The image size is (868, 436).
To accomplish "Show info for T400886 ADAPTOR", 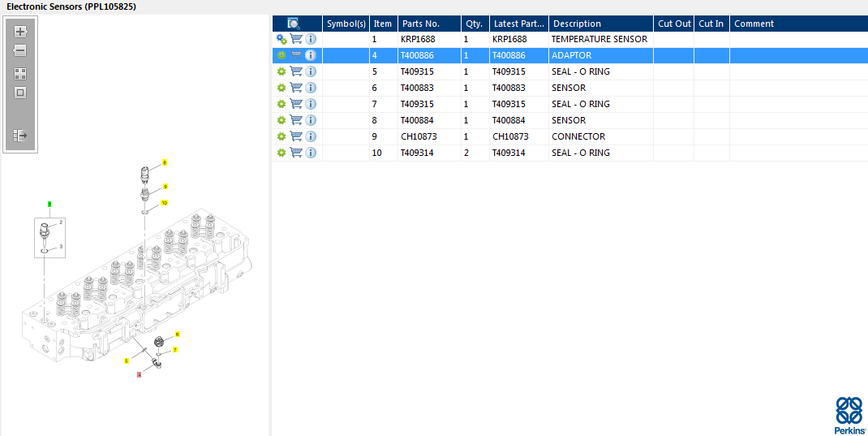I will click(311, 55).
